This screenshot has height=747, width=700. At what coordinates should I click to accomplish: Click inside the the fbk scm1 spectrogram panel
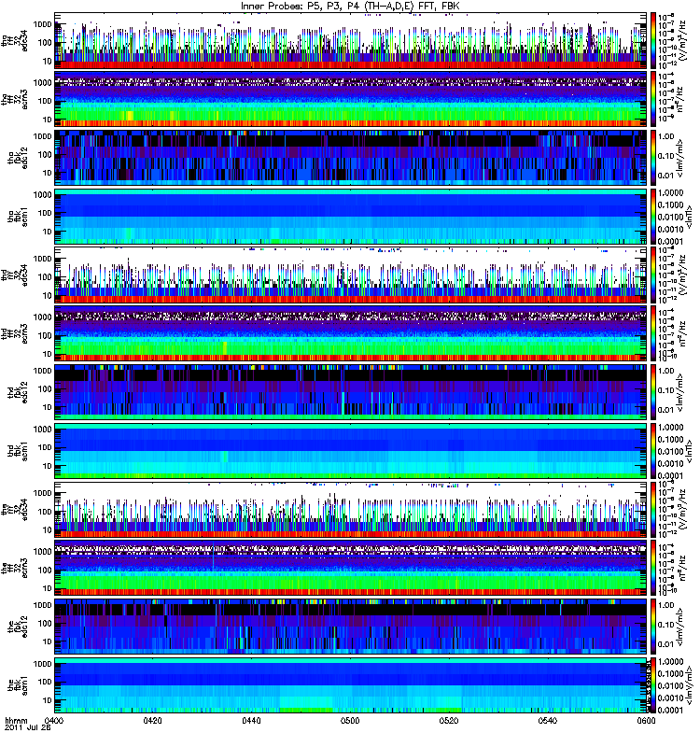(350, 685)
